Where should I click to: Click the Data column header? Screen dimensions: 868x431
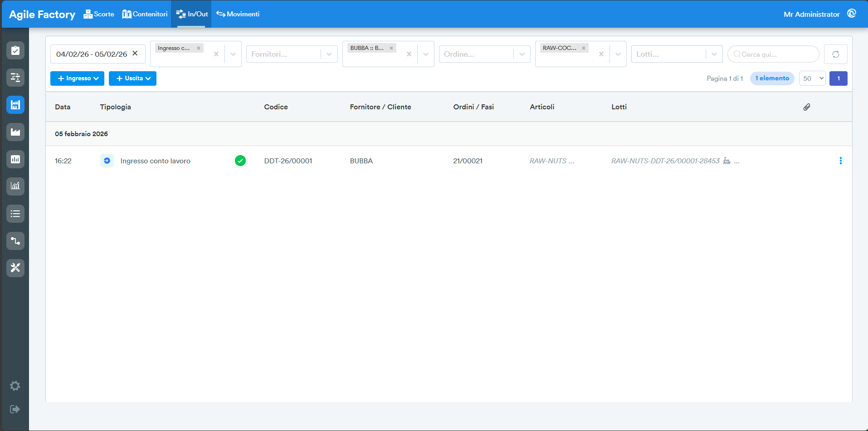point(63,107)
